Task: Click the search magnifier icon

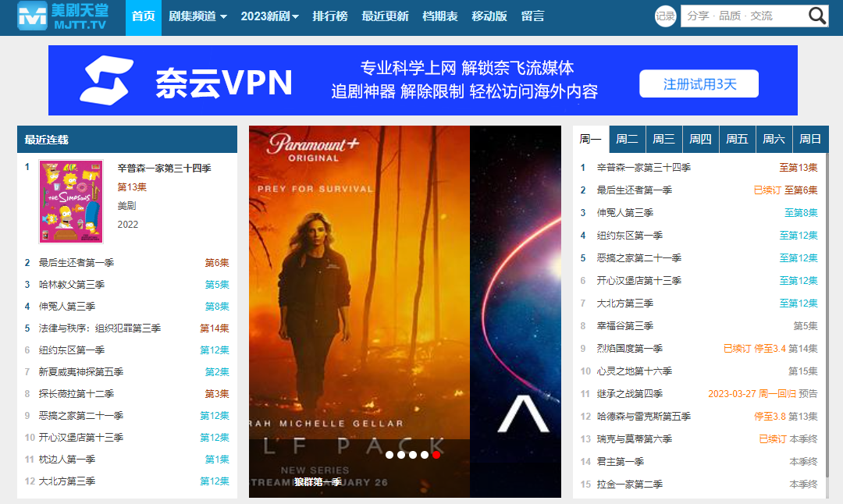Action: tap(816, 16)
